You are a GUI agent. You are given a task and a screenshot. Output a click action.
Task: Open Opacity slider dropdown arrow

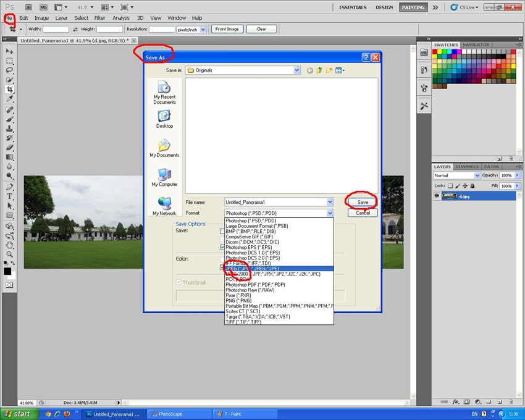pos(518,175)
